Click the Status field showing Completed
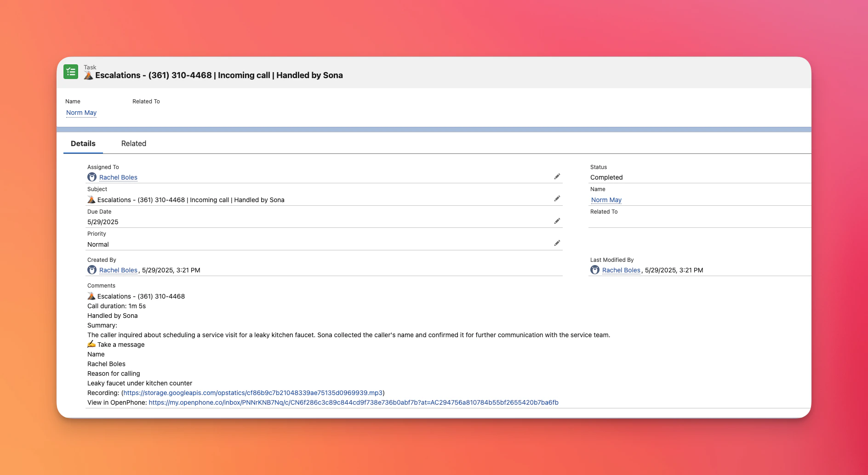This screenshot has height=475, width=868. pos(606,177)
